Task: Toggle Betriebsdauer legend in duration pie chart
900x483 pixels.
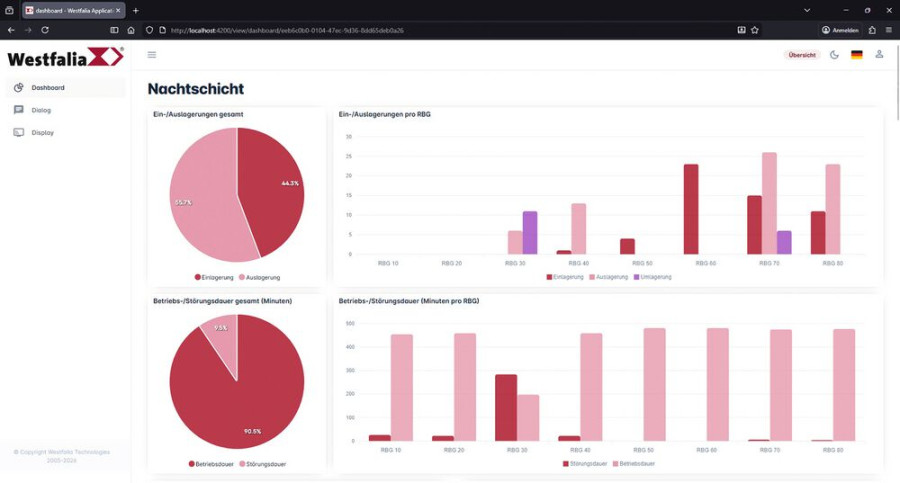Action: pos(211,464)
